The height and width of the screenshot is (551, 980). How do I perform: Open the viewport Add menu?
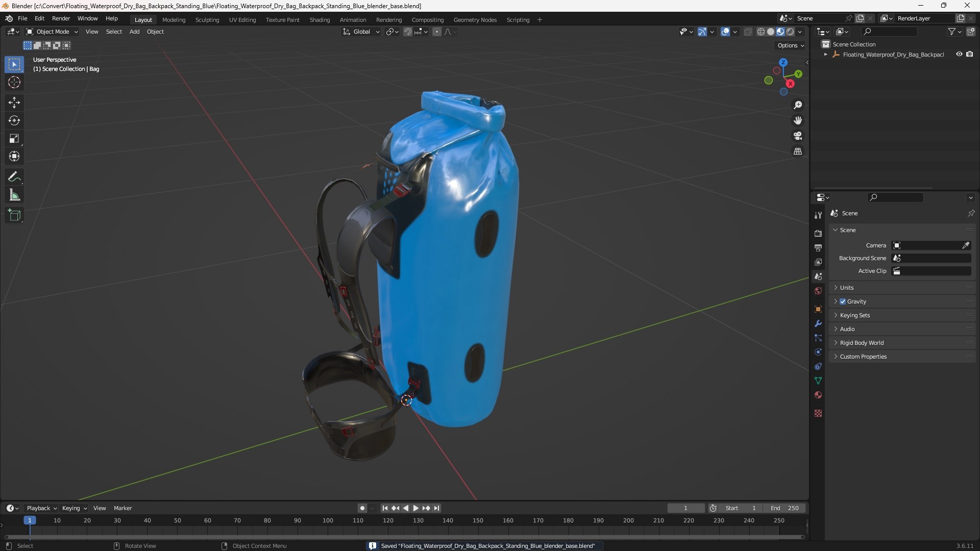pos(134,32)
